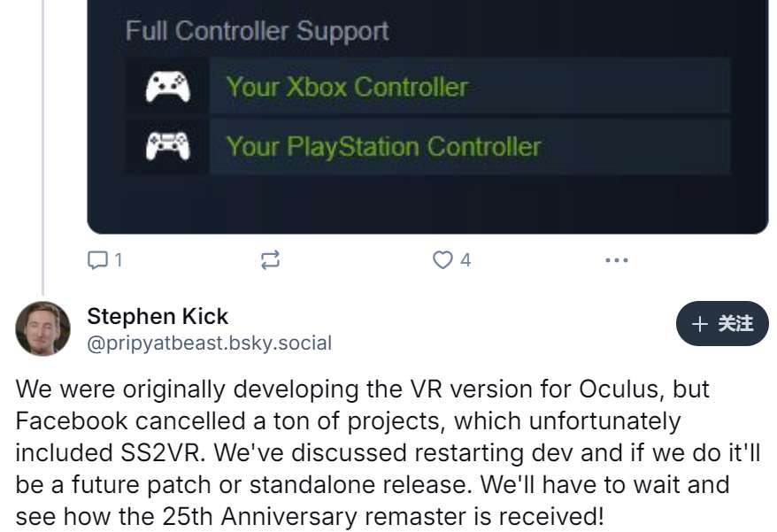Click the Xbox controller gamepad icon
The image size is (777, 532).
(x=167, y=87)
